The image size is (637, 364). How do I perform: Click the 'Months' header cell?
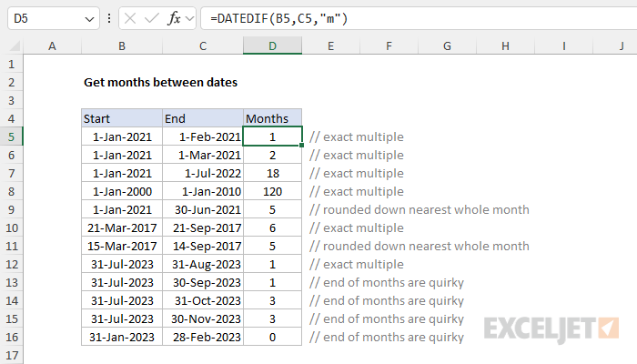[273, 118]
